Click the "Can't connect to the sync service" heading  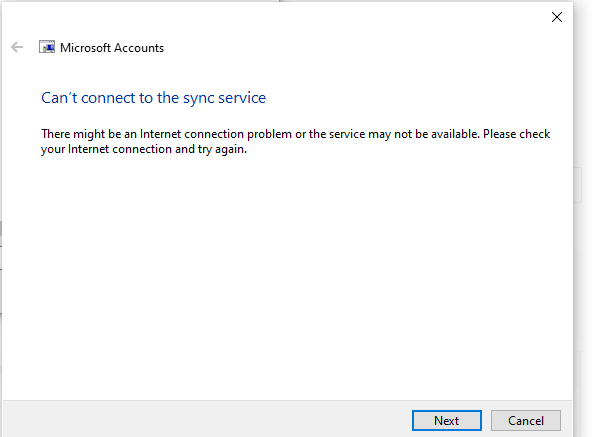(x=153, y=98)
